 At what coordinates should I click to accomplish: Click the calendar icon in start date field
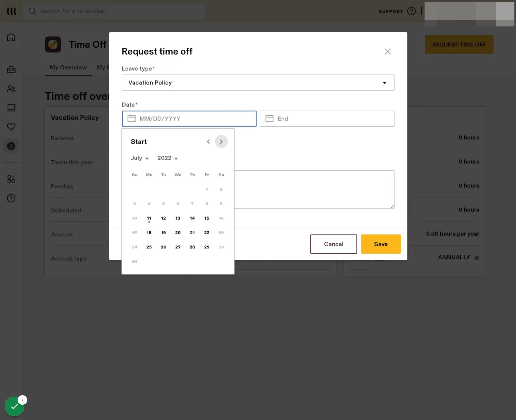point(132,118)
